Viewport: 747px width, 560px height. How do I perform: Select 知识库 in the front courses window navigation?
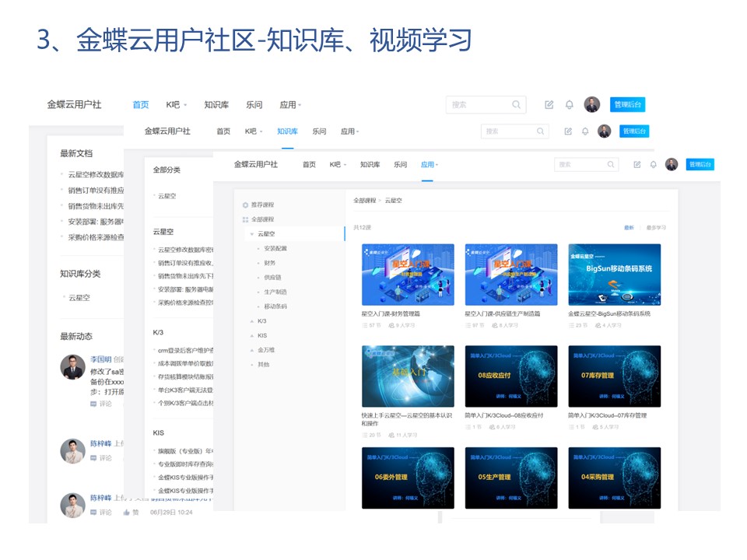pyautogui.click(x=370, y=165)
